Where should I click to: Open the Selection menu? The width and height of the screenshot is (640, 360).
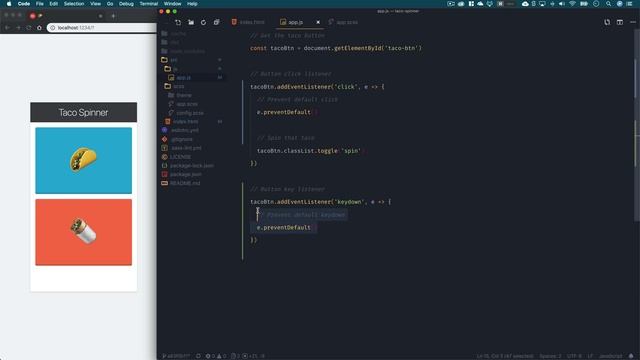pyautogui.click(x=74, y=4)
